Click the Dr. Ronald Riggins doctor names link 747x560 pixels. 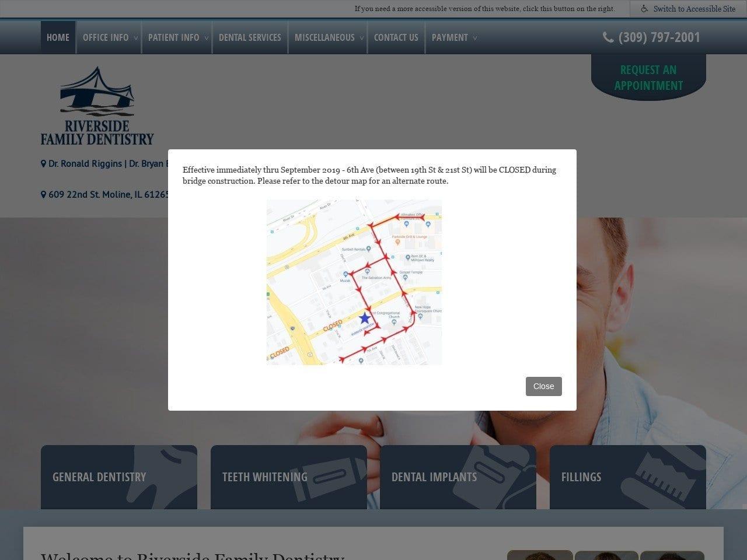click(108, 164)
